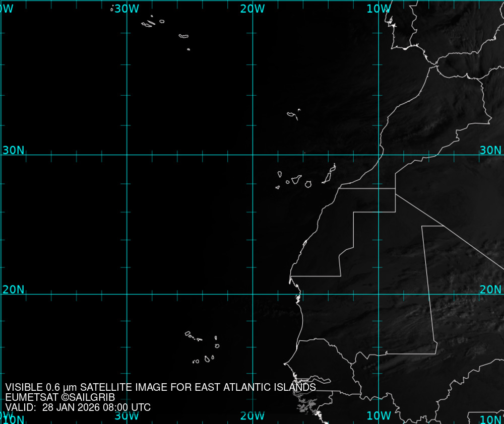504x424 pixels.
Task: Click the 30W longitude label along the top edge
Action: point(126,9)
